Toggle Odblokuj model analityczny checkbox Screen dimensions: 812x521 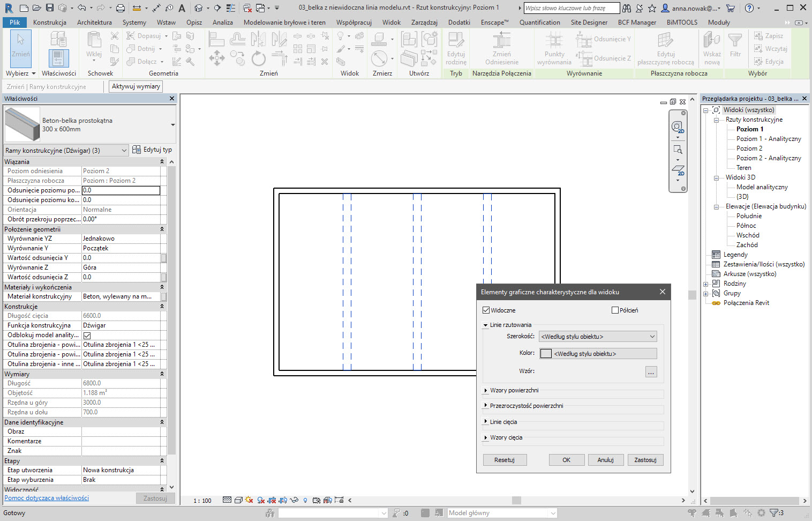click(x=87, y=336)
